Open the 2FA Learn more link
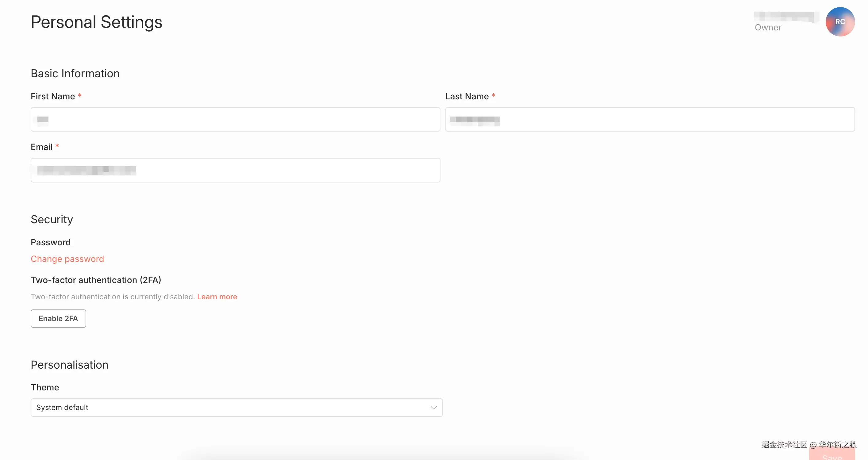Image resolution: width=868 pixels, height=460 pixels. coord(217,297)
